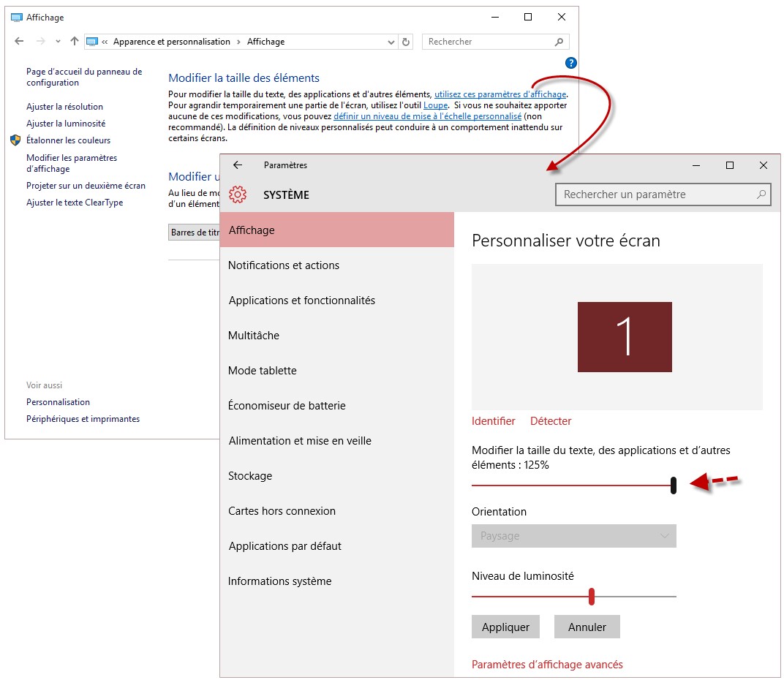This screenshot has width=784, height=680.
Task: Close the Affichage control panel window
Action: [562, 17]
